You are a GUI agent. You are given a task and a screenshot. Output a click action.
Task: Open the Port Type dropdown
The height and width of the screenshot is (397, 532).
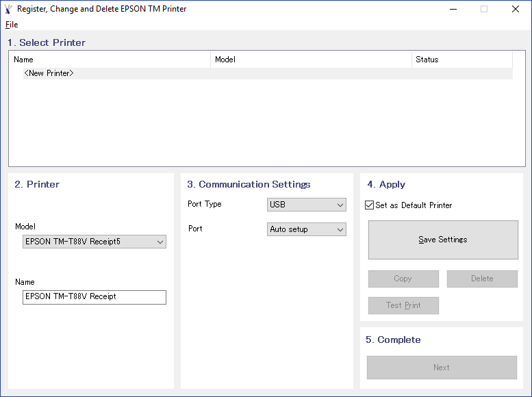(306, 205)
